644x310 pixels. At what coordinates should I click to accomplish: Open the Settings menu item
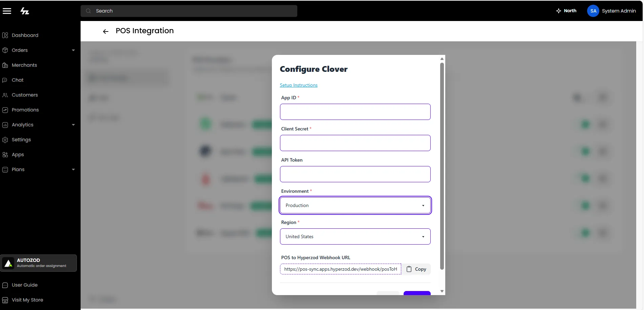click(x=21, y=140)
